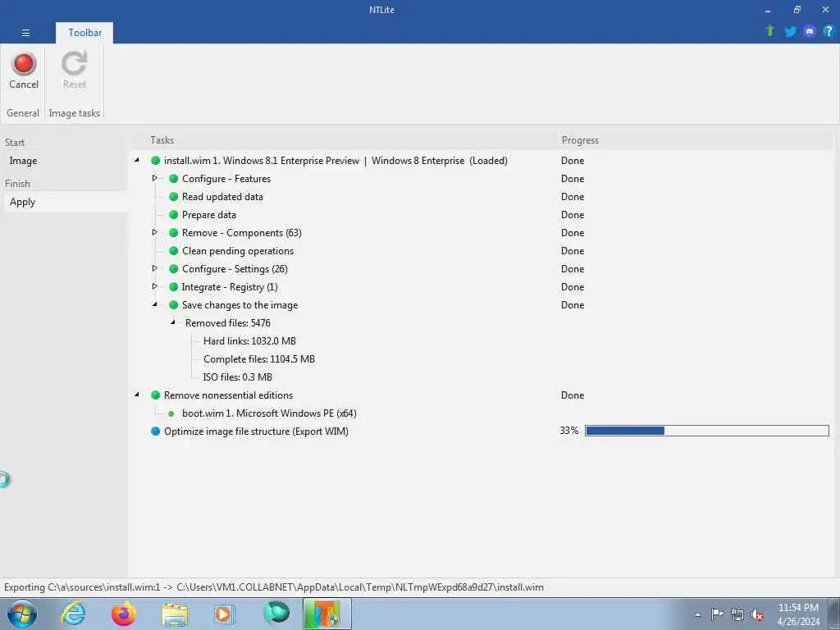Open the Twitter link icon
840x630 pixels.
click(790, 32)
